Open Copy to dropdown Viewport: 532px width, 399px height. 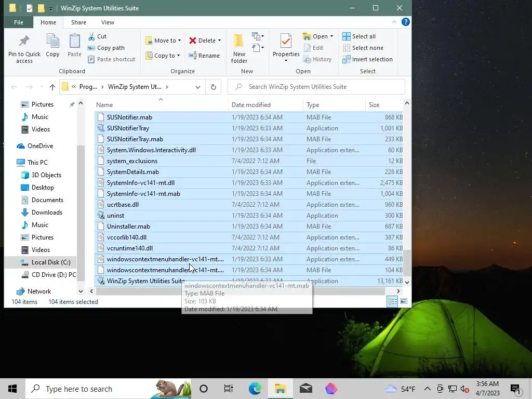[x=163, y=56]
